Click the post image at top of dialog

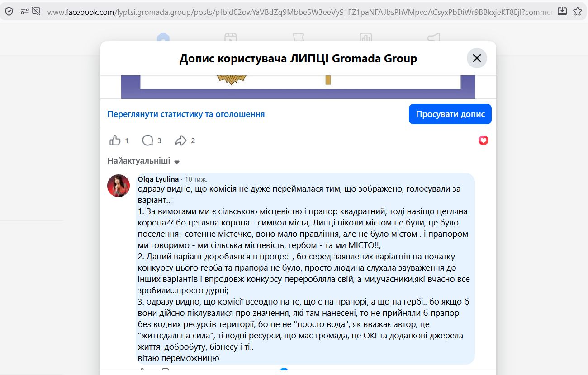(x=298, y=87)
